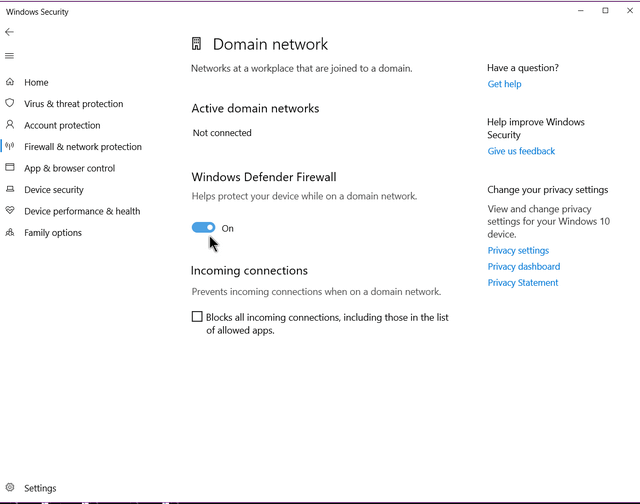Click the On label beside the toggle
Image resolution: width=640 pixels, height=504 pixels.
tap(227, 229)
